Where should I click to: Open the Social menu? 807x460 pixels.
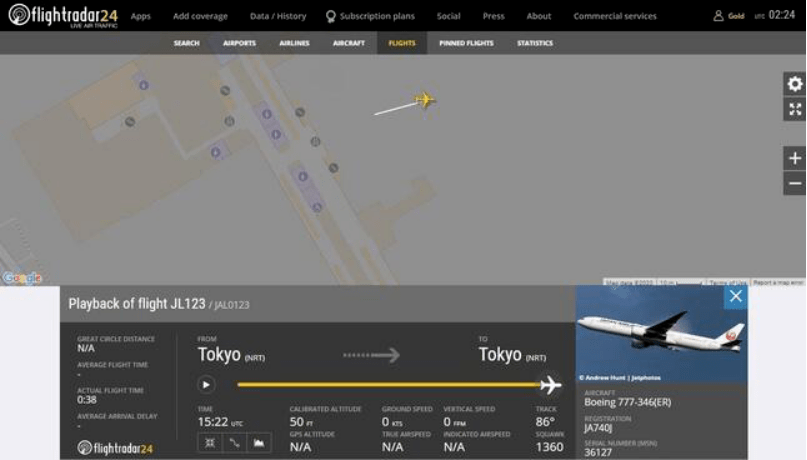tap(448, 16)
